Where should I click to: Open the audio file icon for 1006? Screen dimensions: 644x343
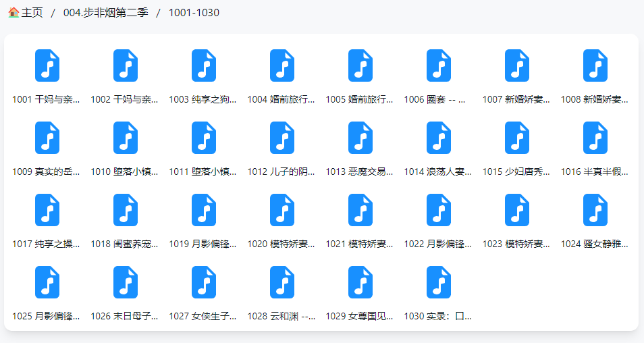(x=438, y=65)
